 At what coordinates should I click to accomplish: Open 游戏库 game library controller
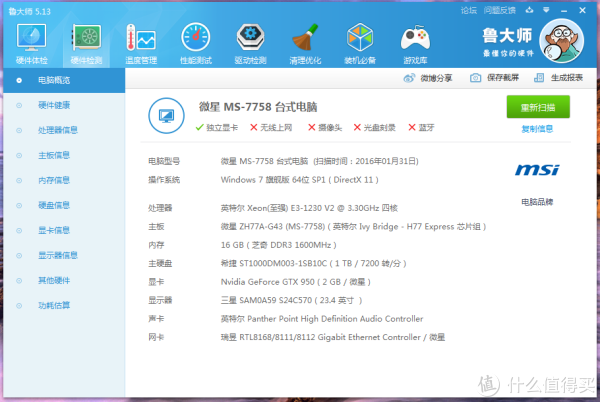415,43
